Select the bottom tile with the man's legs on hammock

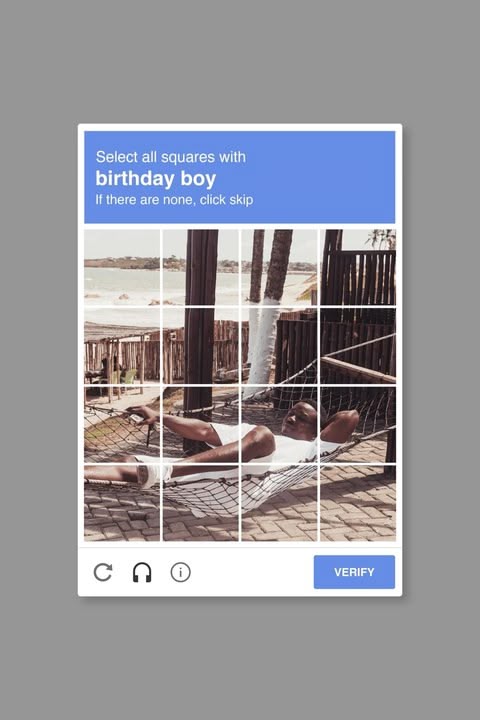pyautogui.click(x=200, y=503)
